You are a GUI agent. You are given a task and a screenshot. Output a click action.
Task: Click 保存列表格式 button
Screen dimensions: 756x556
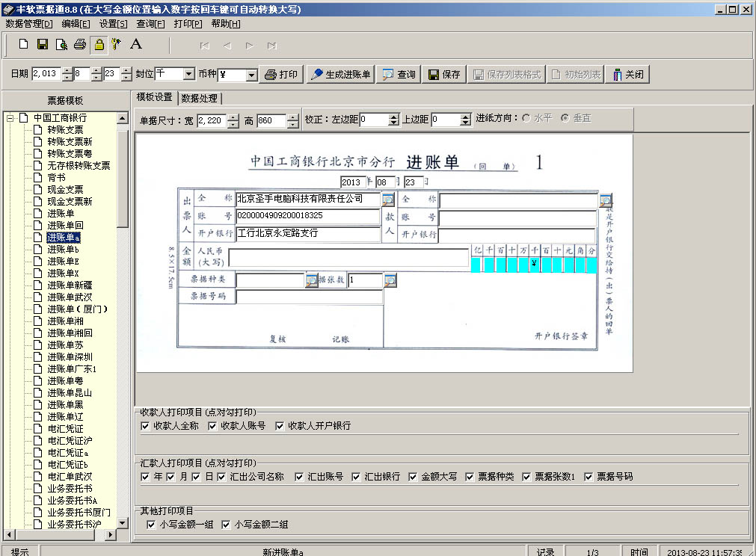(507, 74)
